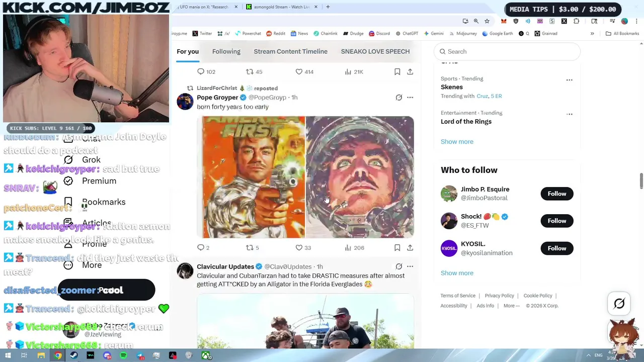This screenshot has height=362, width=644.
Task: Show more accounts to follow
Action: pos(457,273)
